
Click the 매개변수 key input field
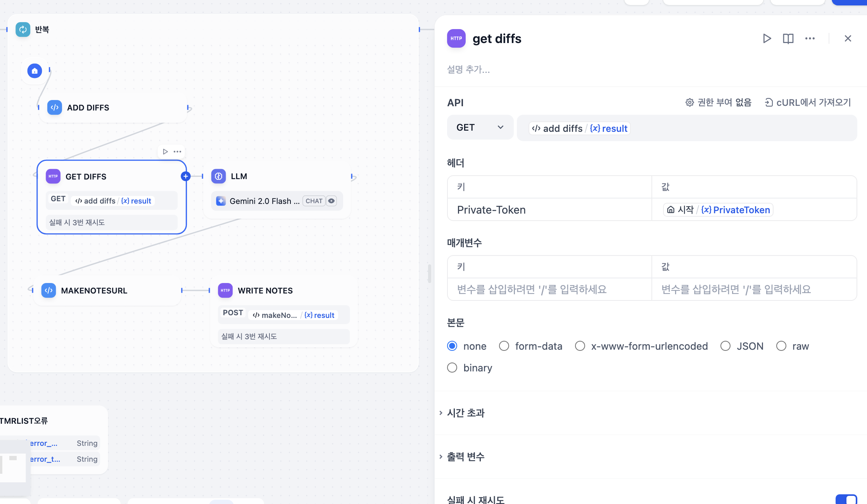[549, 289]
